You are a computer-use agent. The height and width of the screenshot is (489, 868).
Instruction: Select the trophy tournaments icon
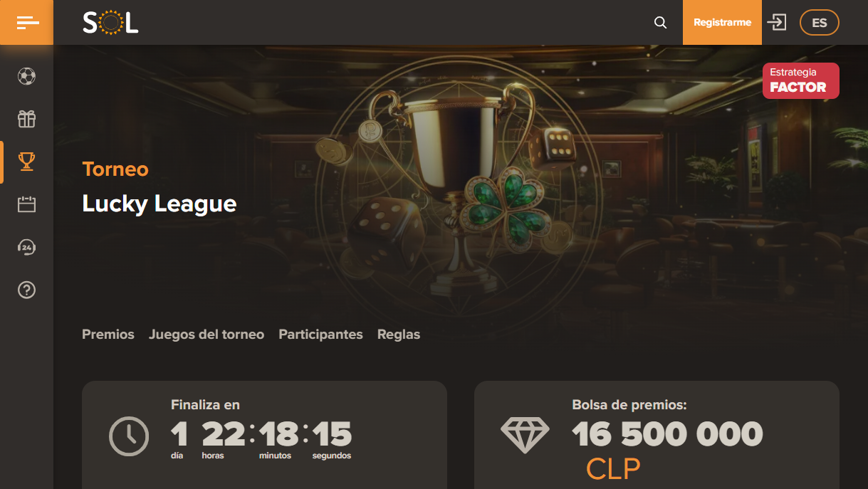tap(26, 162)
